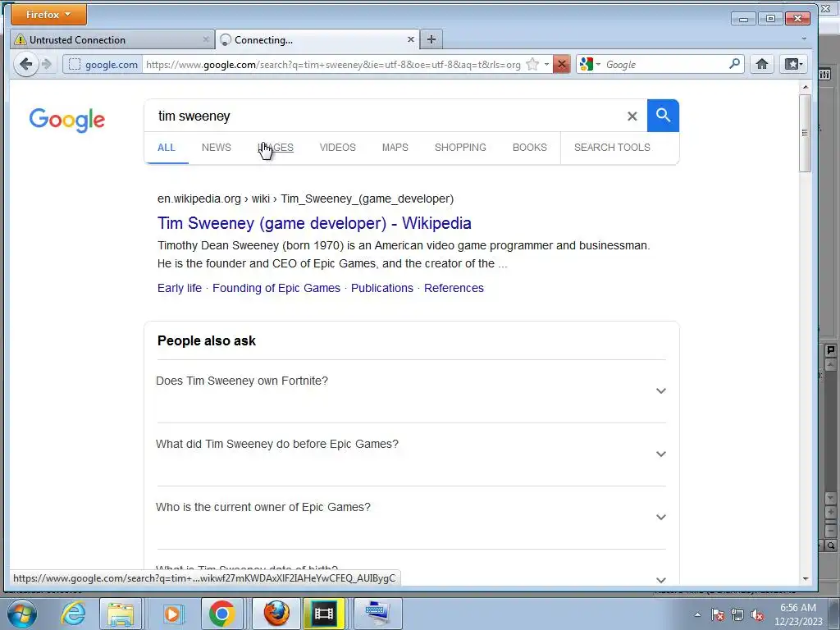Open Founding of Epic Games sitelink
Screen dimensions: 840x630
(276, 288)
